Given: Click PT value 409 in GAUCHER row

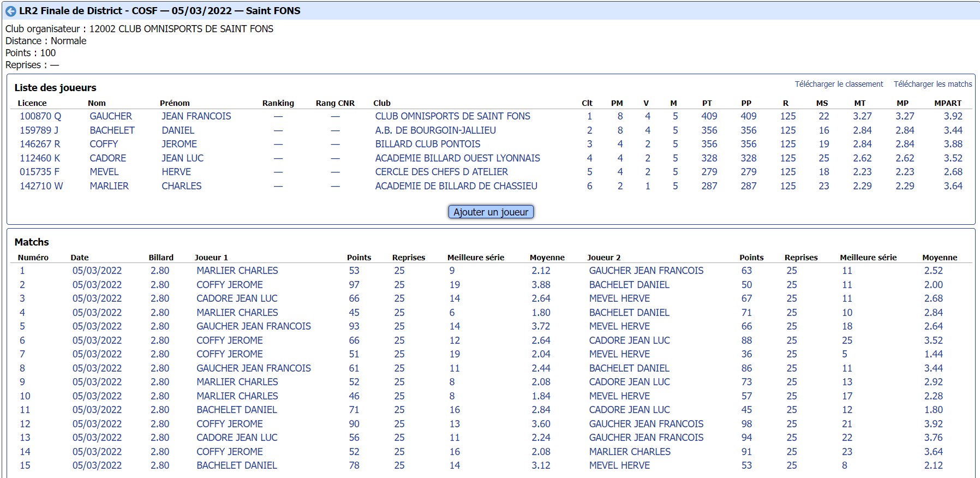Looking at the screenshot, I should tap(709, 116).
